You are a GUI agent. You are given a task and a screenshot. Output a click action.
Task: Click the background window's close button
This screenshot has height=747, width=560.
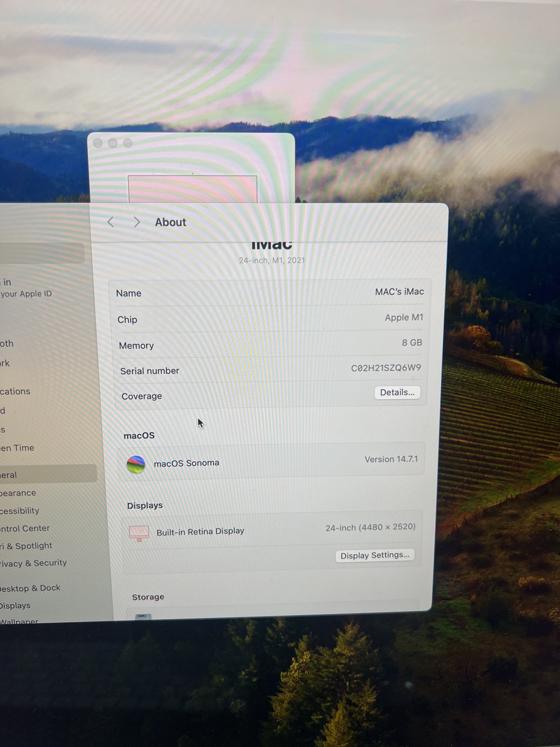coord(98,144)
